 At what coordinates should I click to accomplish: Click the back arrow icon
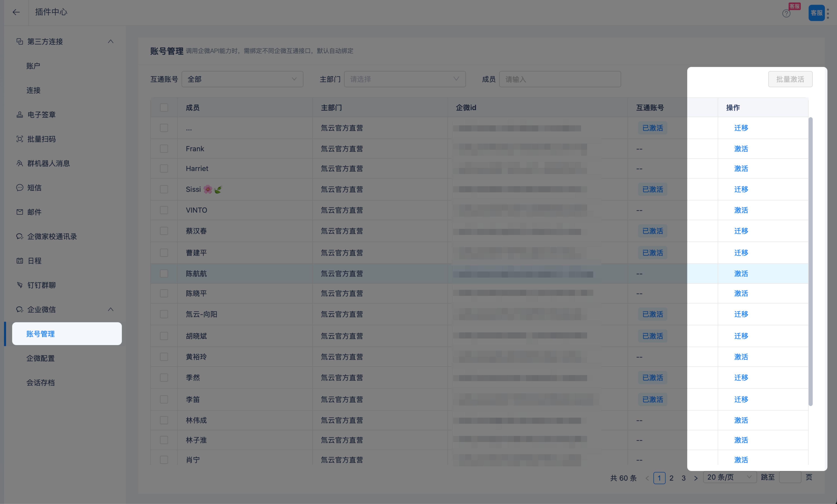point(16,12)
